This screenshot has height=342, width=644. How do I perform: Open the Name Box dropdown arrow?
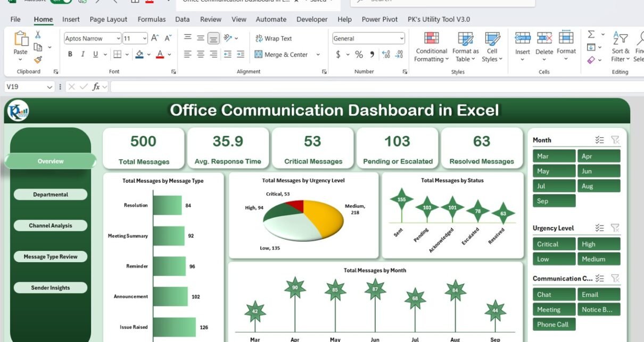(50, 87)
